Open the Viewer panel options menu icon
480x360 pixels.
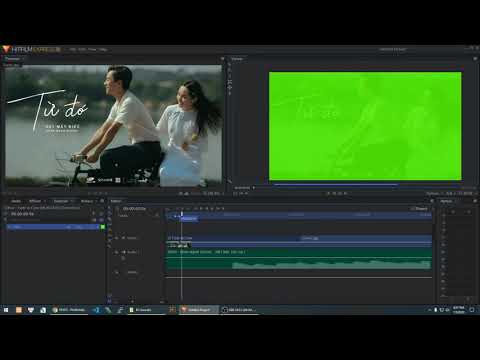(x=475, y=59)
